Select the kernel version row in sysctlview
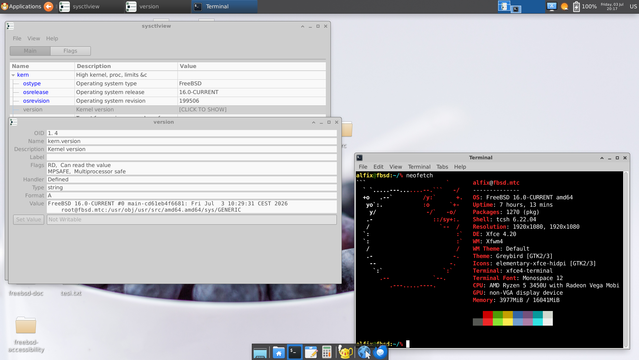This screenshot has width=639, height=360. point(168,110)
